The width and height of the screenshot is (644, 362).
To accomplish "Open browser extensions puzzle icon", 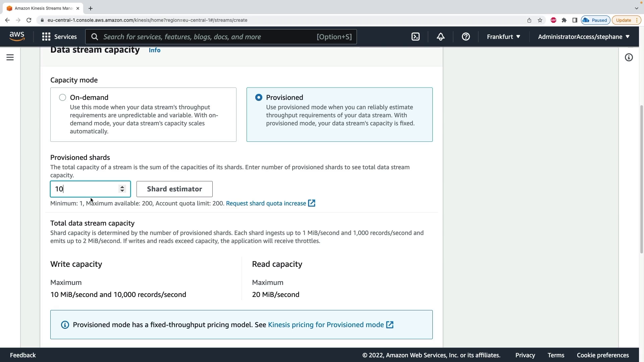I will [x=564, y=20].
